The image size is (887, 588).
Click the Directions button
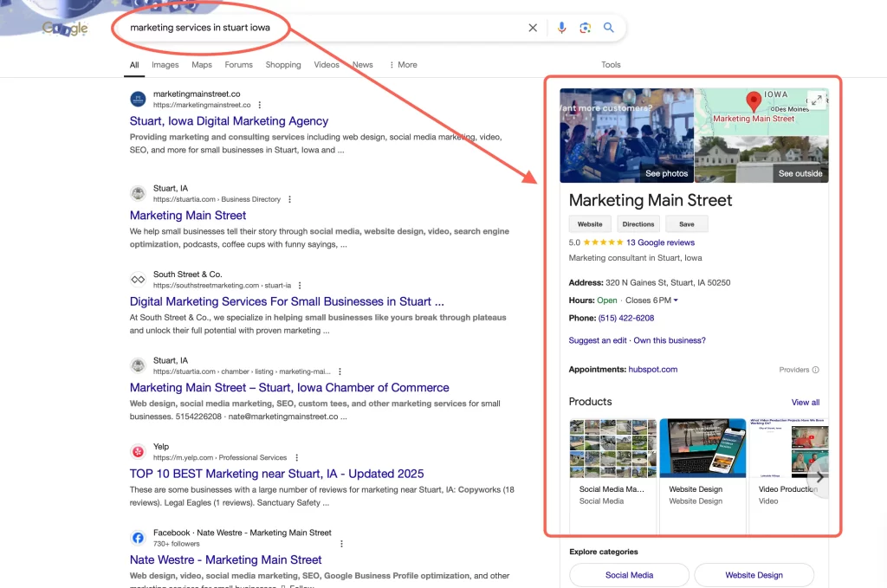point(638,224)
